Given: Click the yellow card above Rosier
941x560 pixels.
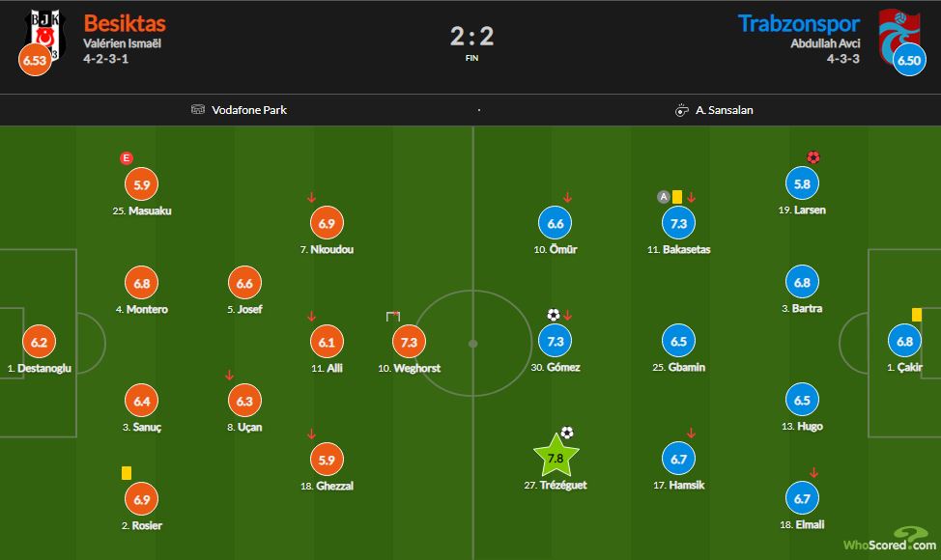Looking at the screenshot, I should [127, 472].
